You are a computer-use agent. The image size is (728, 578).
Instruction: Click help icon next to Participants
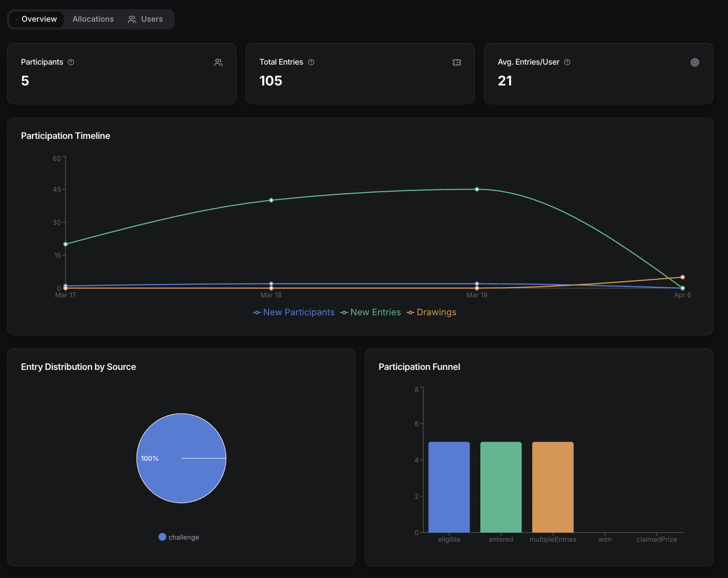pyautogui.click(x=71, y=62)
